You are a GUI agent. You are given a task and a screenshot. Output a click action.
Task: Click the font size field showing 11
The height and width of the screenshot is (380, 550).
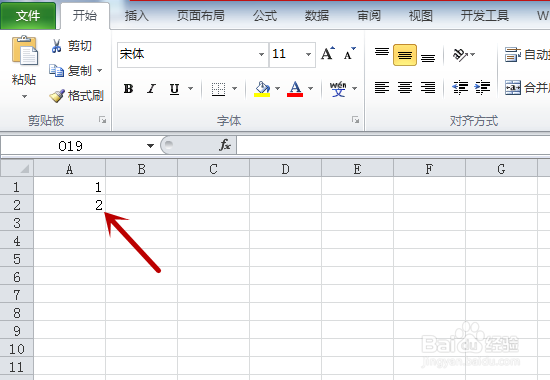click(x=287, y=54)
